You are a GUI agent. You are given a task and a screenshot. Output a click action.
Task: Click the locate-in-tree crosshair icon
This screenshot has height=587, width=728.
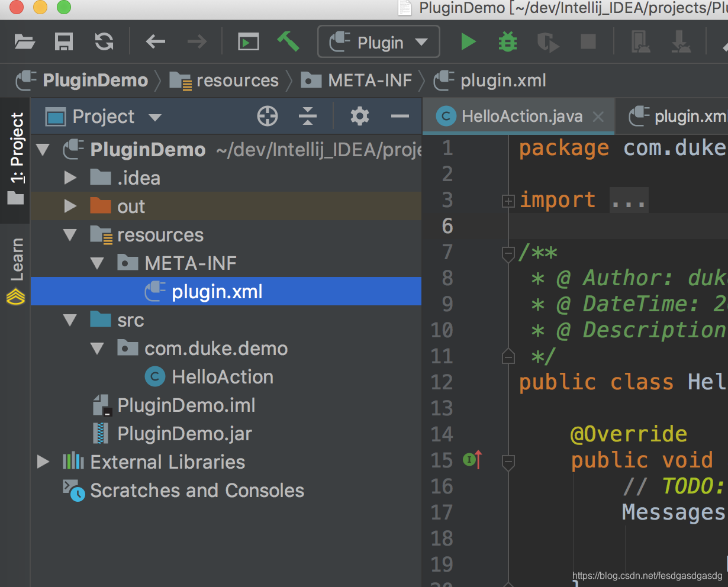click(x=268, y=117)
